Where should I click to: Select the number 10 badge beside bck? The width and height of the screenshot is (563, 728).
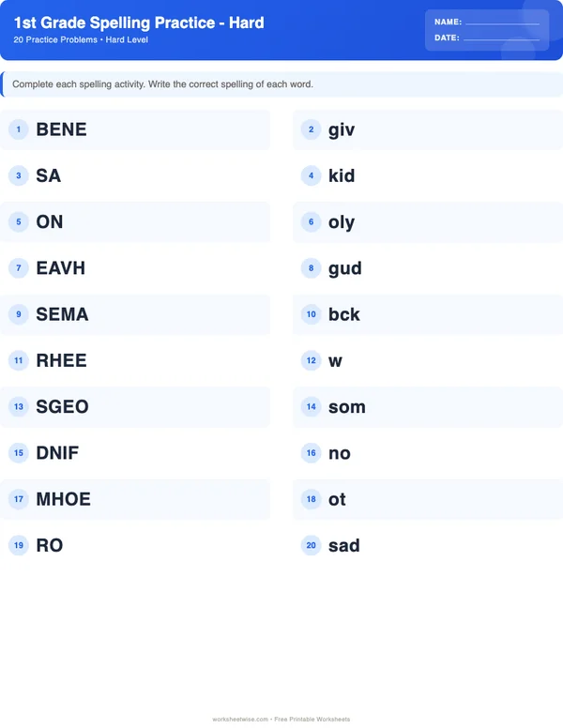[311, 314]
